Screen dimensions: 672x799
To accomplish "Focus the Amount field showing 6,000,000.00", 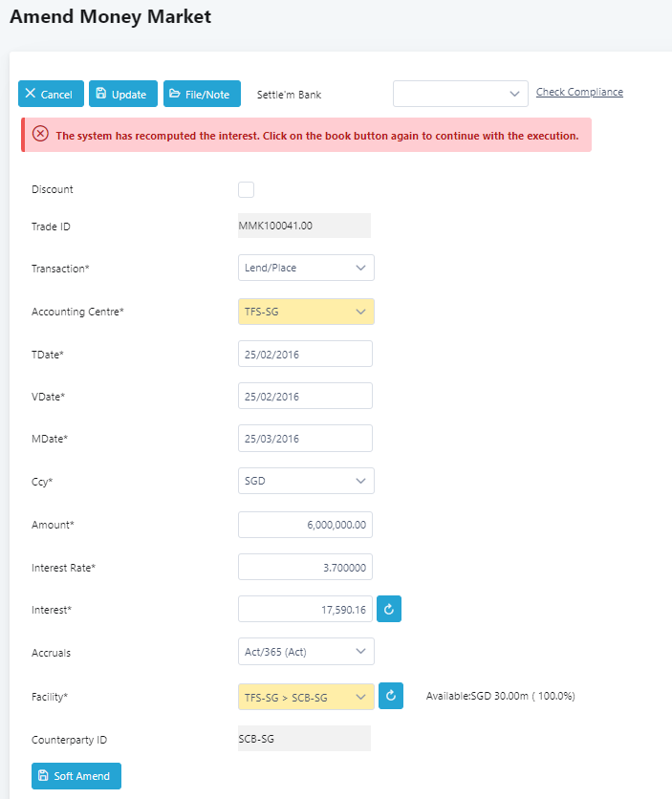I will [x=305, y=525].
